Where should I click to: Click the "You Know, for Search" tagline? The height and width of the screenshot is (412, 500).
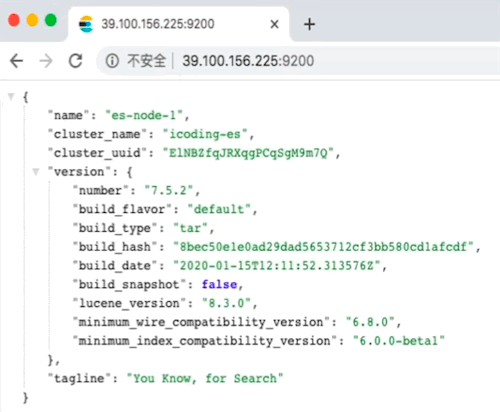tap(205, 378)
